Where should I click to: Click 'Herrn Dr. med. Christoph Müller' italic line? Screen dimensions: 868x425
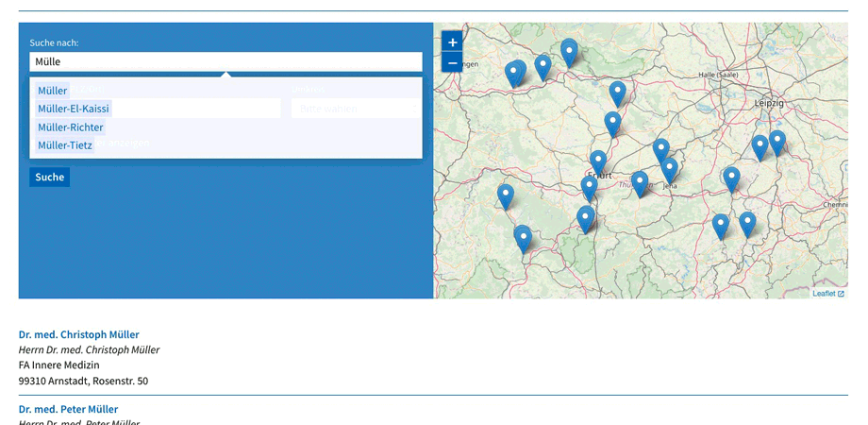tap(89, 349)
